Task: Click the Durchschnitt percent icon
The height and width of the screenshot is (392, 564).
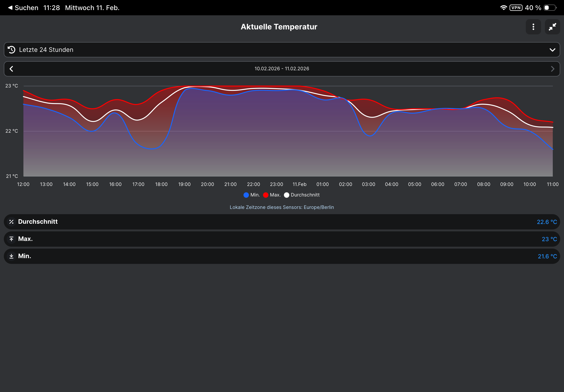Action: coord(11,222)
